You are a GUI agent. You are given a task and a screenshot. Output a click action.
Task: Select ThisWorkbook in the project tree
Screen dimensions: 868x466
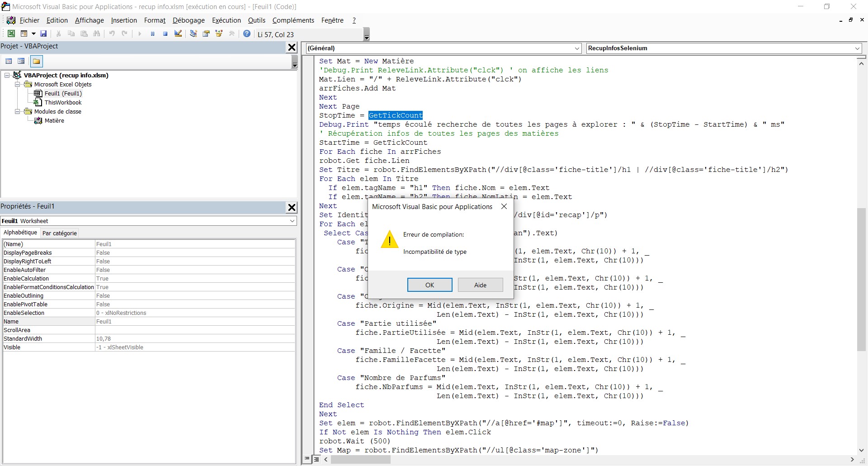63,102
